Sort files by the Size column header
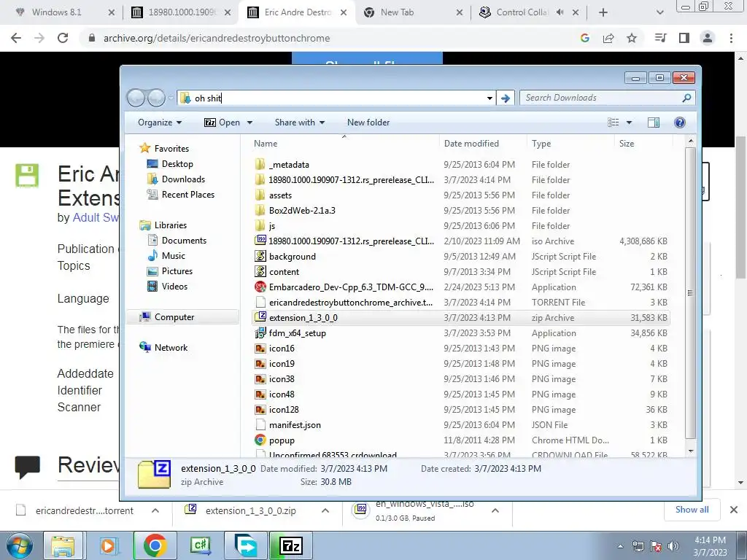 (x=627, y=144)
